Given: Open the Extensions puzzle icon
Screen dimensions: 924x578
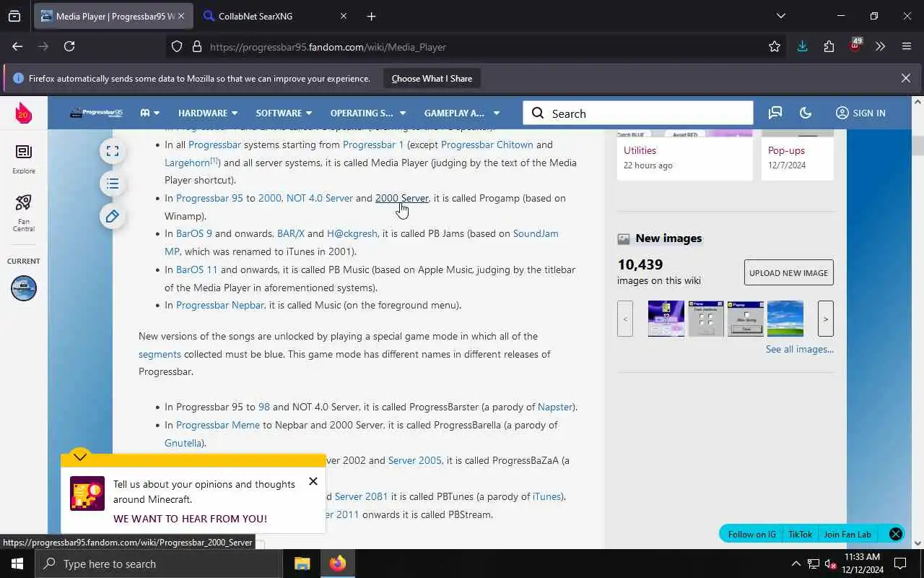Looking at the screenshot, I should (x=829, y=46).
